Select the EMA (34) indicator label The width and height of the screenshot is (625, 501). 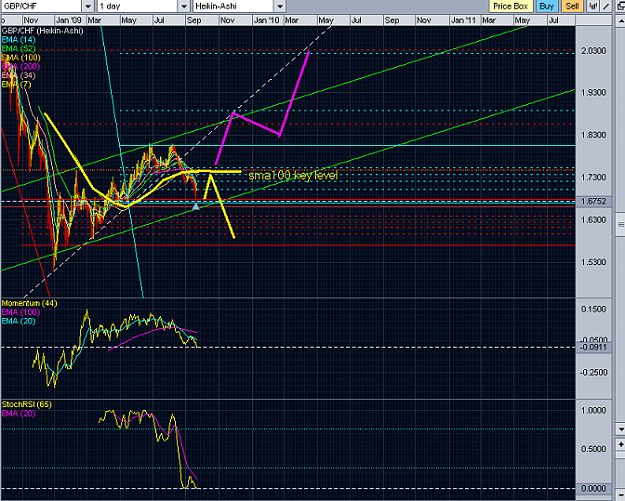(18, 75)
